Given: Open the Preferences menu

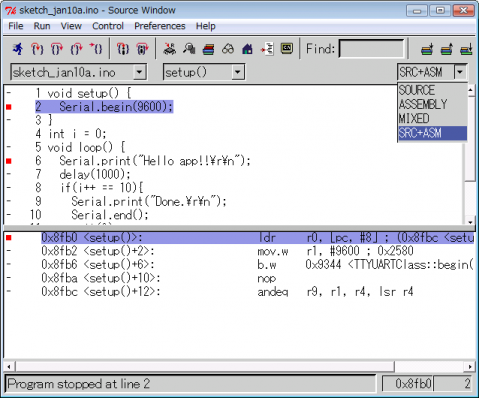Looking at the screenshot, I should [160, 26].
